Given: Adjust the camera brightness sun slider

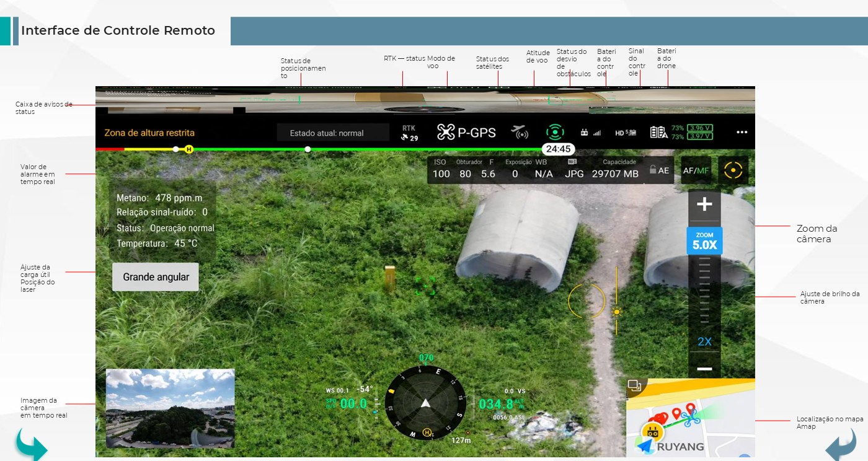Looking at the screenshot, I should (617, 311).
